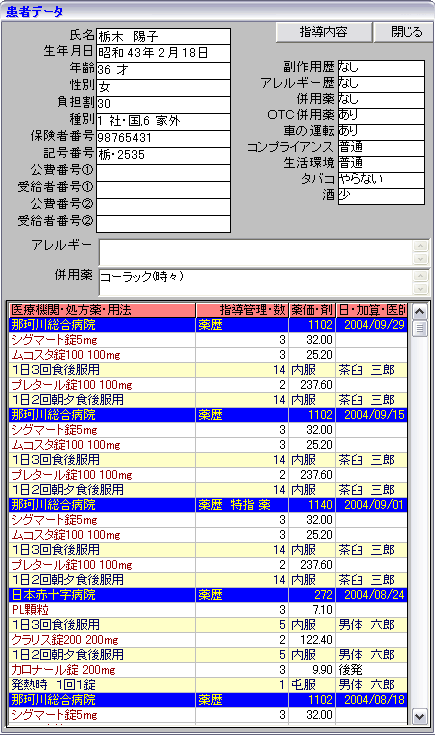Click the table scrollbar thumb handle

(420, 329)
